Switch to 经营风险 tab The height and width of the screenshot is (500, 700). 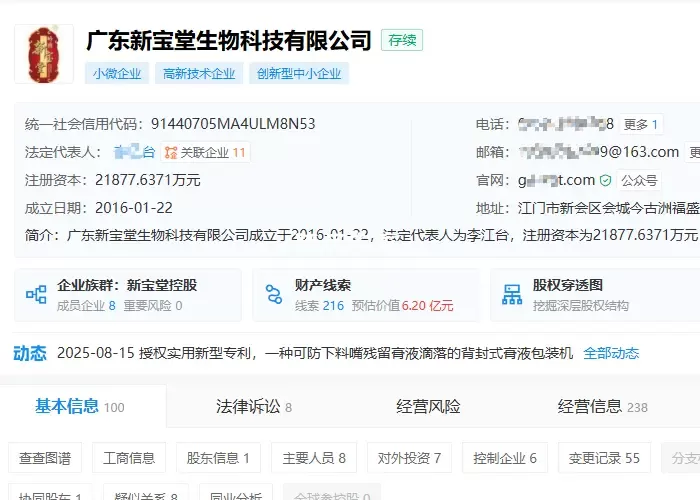click(428, 407)
